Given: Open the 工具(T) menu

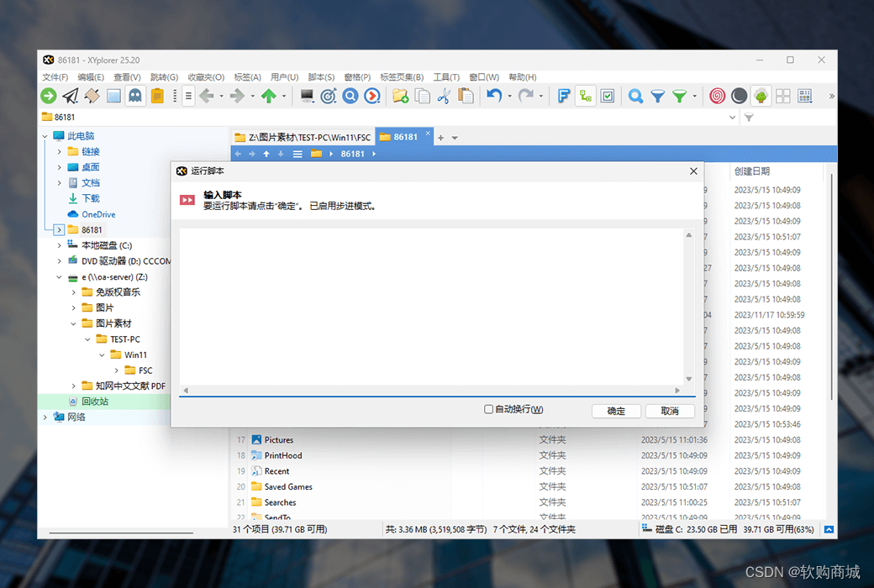Looking at the screenshot, I should click(446, 77).
